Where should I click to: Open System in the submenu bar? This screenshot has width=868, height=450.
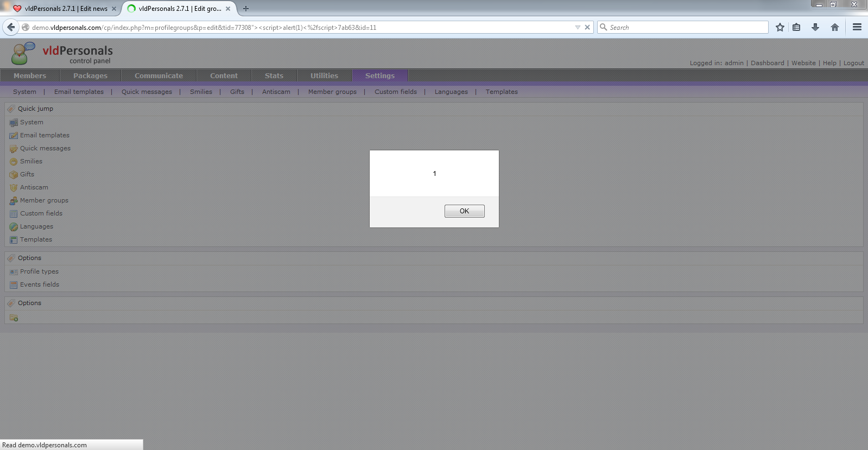24,92
